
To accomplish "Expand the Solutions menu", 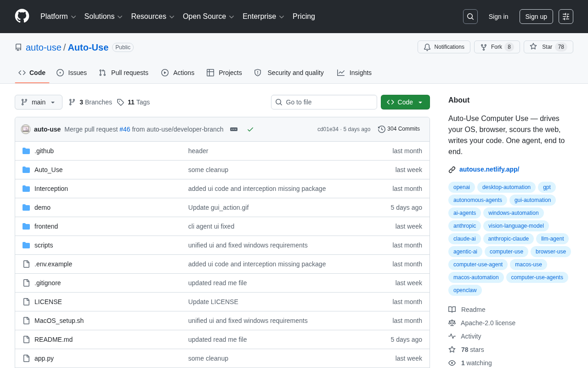I will click(103, 17).
